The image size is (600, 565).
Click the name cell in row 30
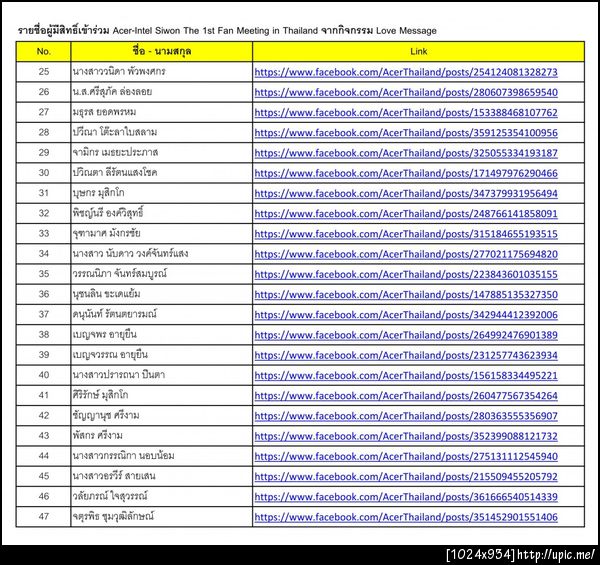click(161, 173)
